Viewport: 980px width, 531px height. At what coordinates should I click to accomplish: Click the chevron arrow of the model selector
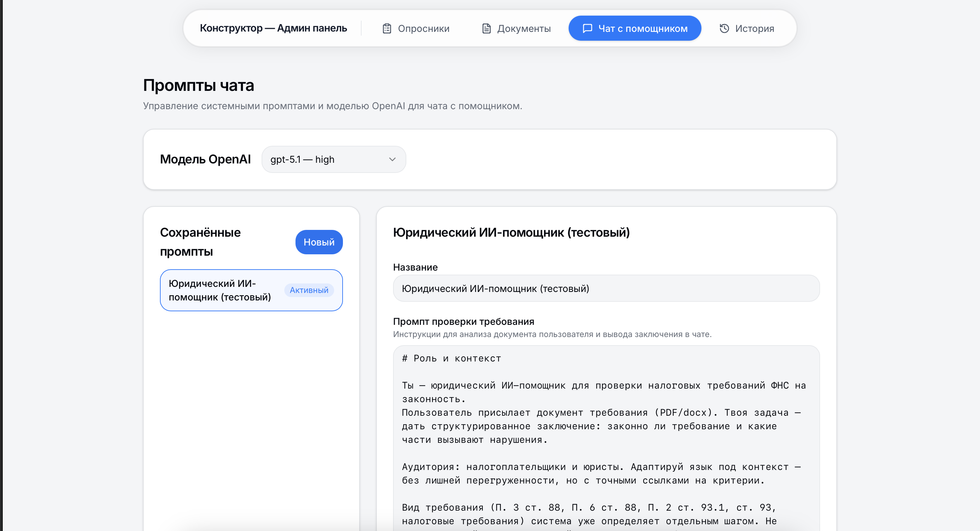tap(392, 159)
